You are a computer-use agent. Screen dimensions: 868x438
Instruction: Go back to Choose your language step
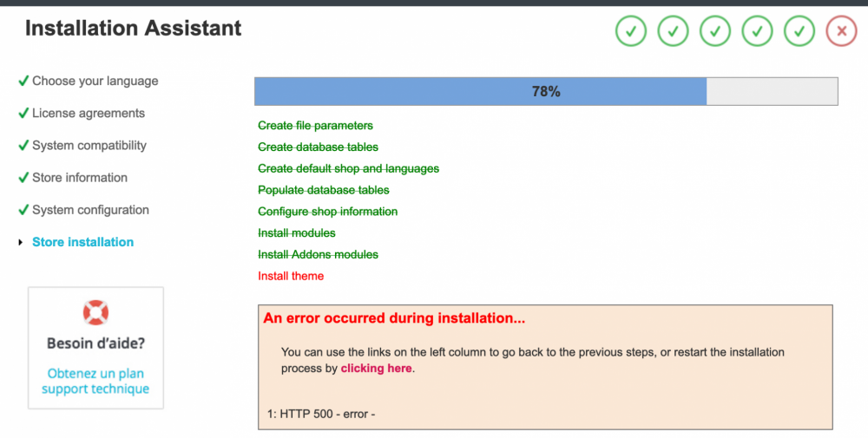95,81
